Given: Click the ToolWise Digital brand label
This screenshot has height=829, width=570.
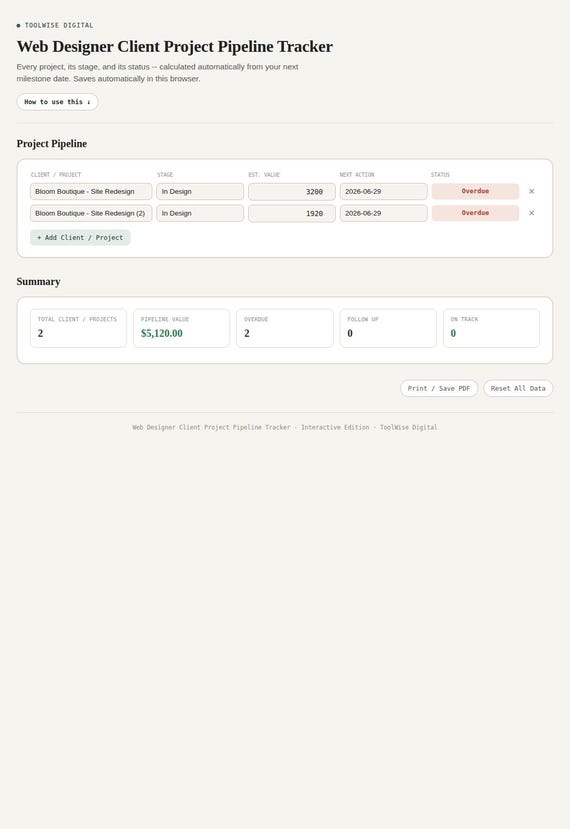Looking at the screenshot, I should point(59,25).
